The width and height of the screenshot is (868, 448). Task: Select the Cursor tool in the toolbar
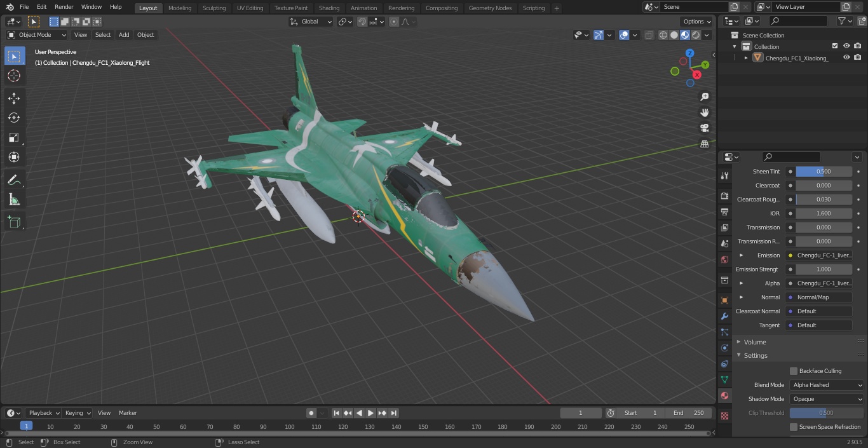click(14, 76)
